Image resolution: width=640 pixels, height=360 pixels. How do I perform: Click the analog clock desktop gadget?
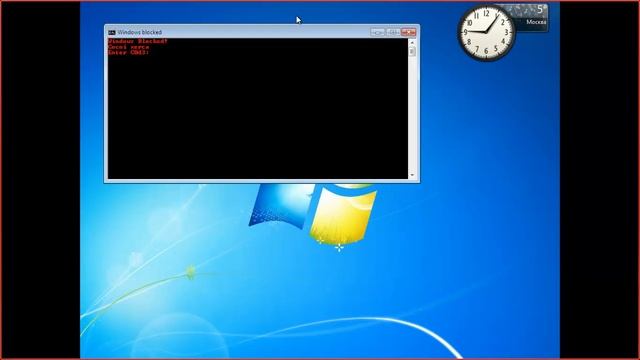487,33
